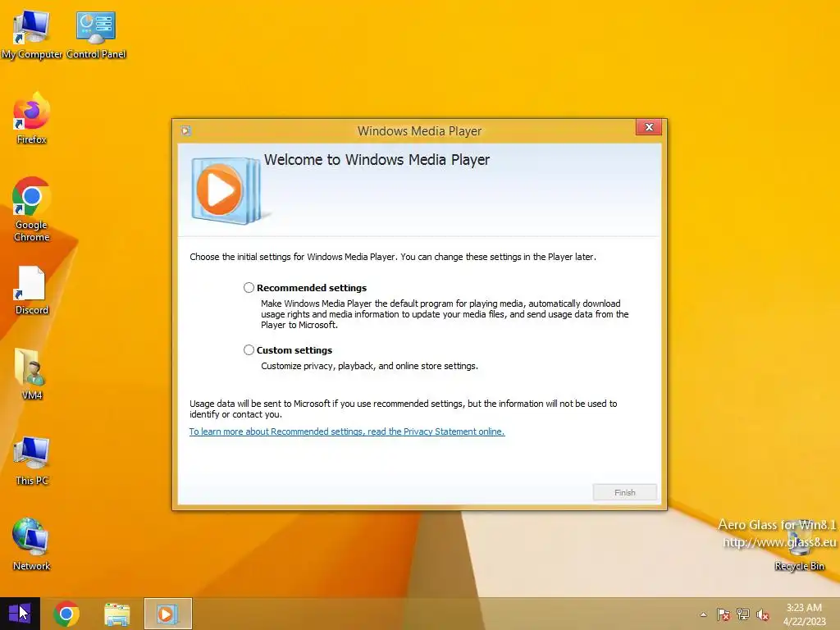Click the 'Make Windows Media Player the default' text

tap(445, 314)
